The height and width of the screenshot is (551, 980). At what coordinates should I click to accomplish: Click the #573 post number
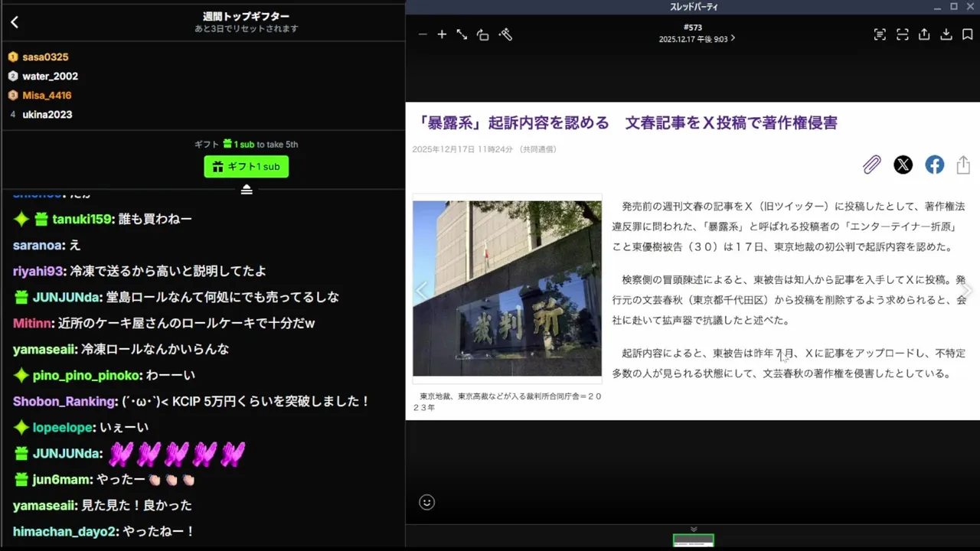pyautogui.click(x=693, y=28)
